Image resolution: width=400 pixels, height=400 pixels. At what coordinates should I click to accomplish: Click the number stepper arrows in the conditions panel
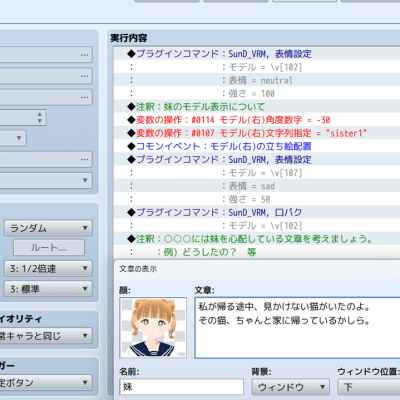(40, 117)
